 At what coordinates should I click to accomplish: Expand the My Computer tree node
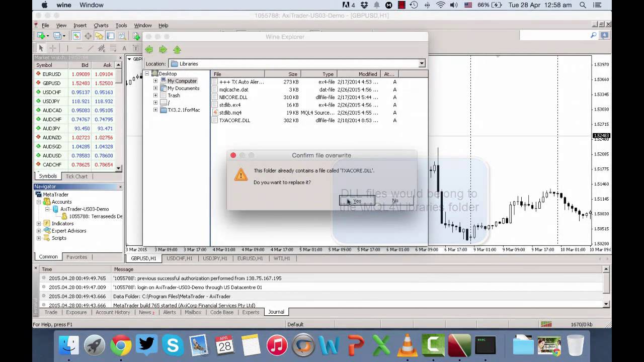pyautogui.click(x=155, y=81)
